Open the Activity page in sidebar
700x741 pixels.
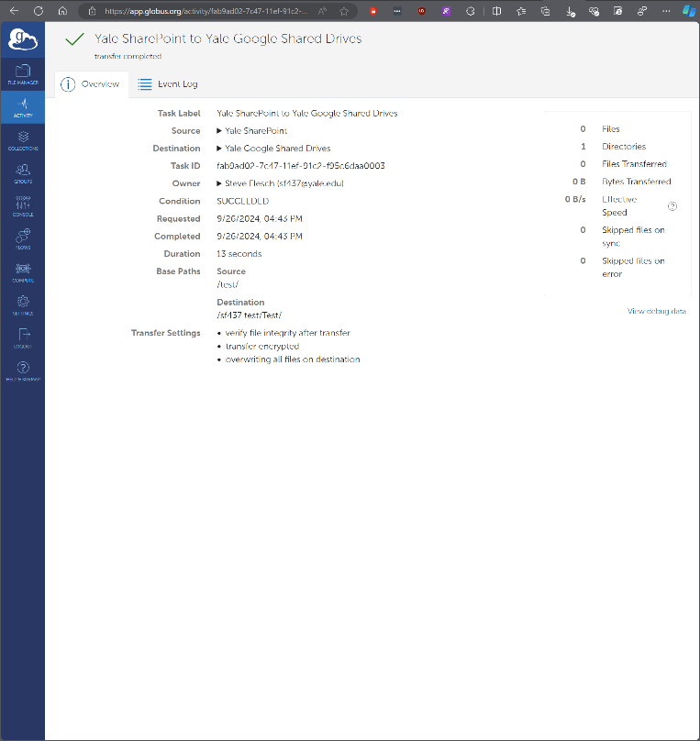[22, 107]
